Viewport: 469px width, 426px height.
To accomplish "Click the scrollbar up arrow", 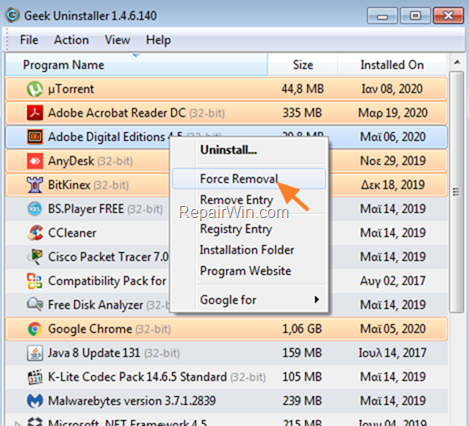I will pos(457,62).
